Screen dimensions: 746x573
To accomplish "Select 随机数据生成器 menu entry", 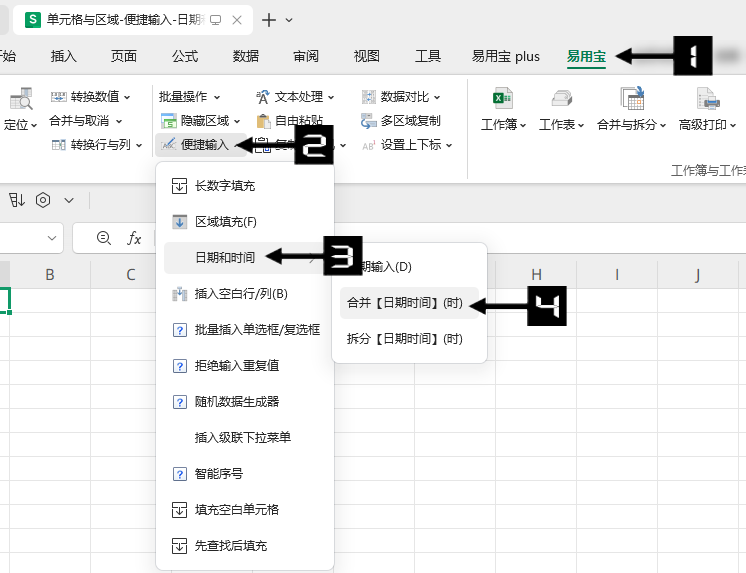I will [x=237, y=402].
